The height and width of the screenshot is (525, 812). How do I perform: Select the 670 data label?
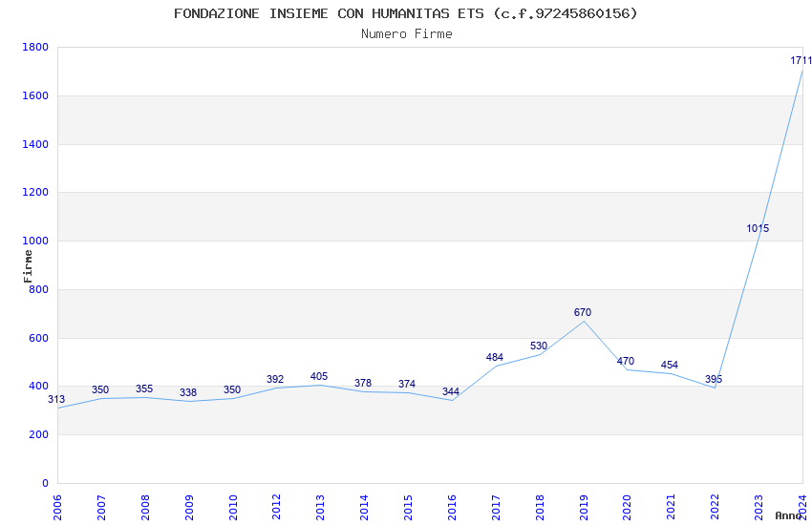583,312
